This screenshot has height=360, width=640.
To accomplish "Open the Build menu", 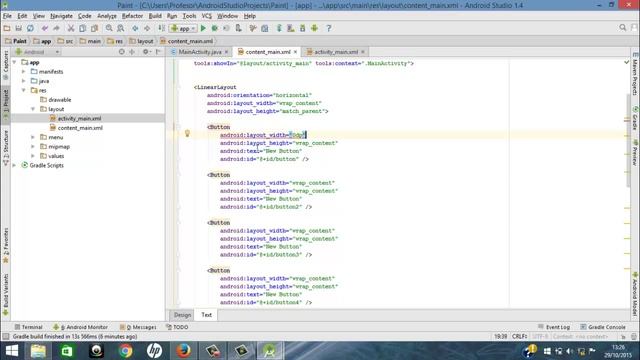I will tap(155, 16).
